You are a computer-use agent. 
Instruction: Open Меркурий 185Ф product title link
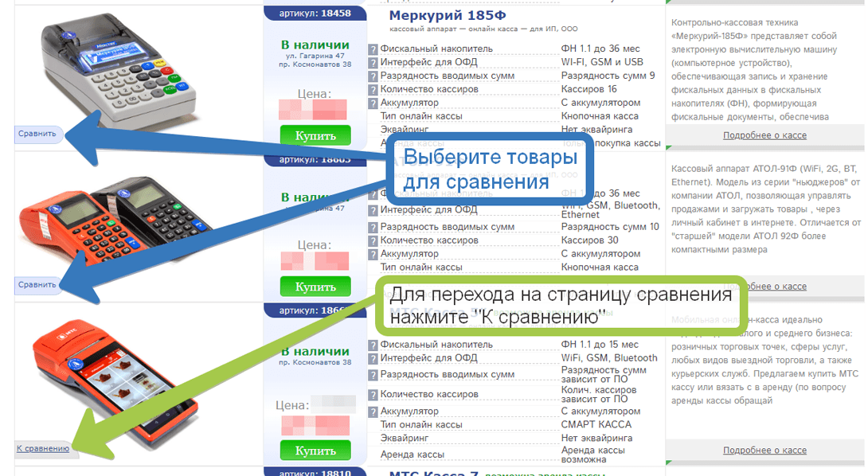click(x=449, y=15)
